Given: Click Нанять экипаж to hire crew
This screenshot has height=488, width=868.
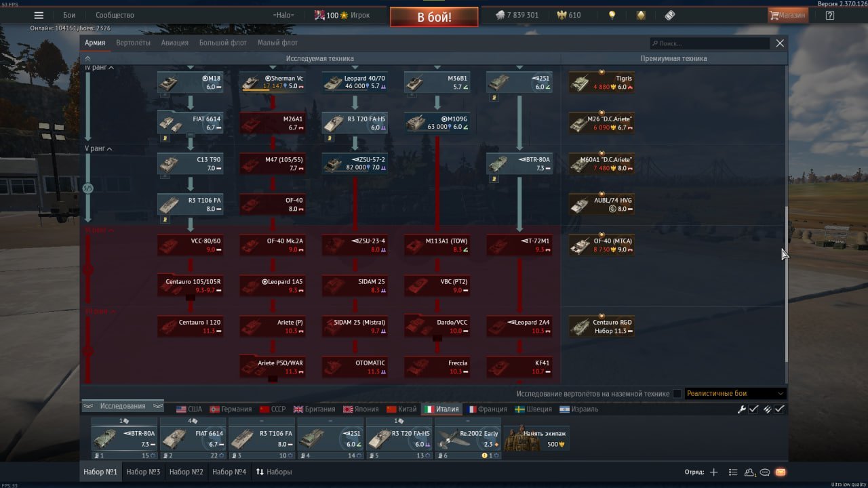Looking at the screenshot, I should (536, 437).
